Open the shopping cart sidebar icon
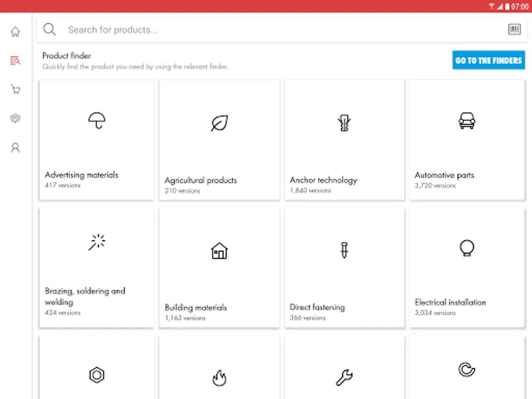 pyautogui.click(x=16, y=90)
